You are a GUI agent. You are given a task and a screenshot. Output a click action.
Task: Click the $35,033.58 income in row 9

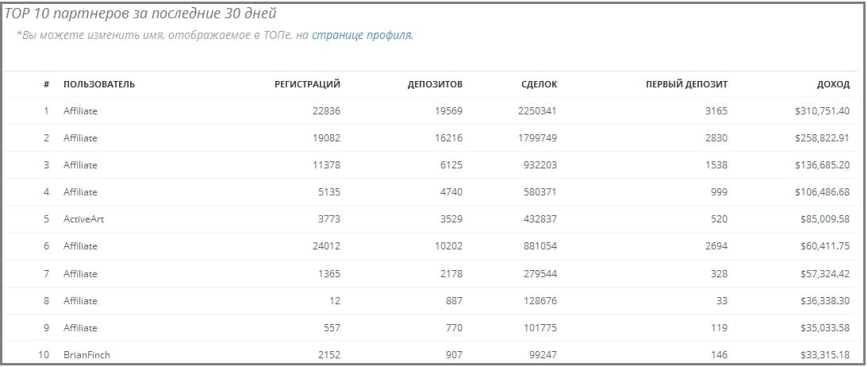pyautogui.click(x=825, y=327)
